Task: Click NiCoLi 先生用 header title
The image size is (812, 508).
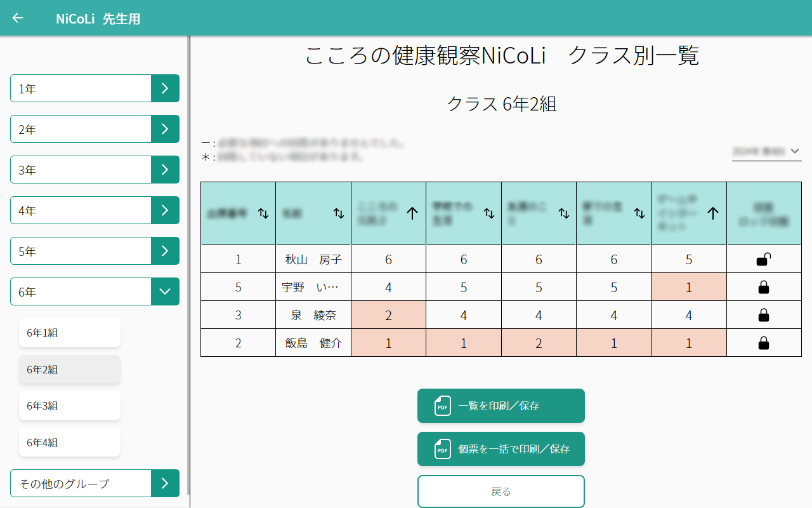Action: click(98, 18)
